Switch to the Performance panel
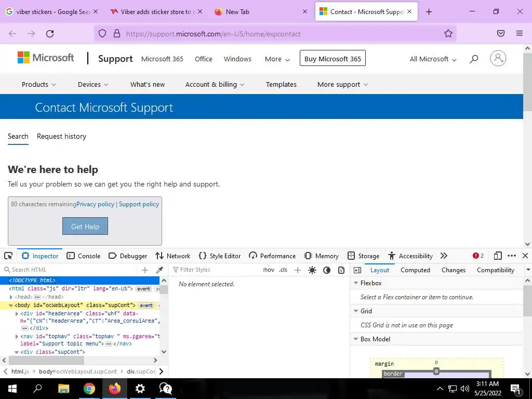 pos(272,256)
